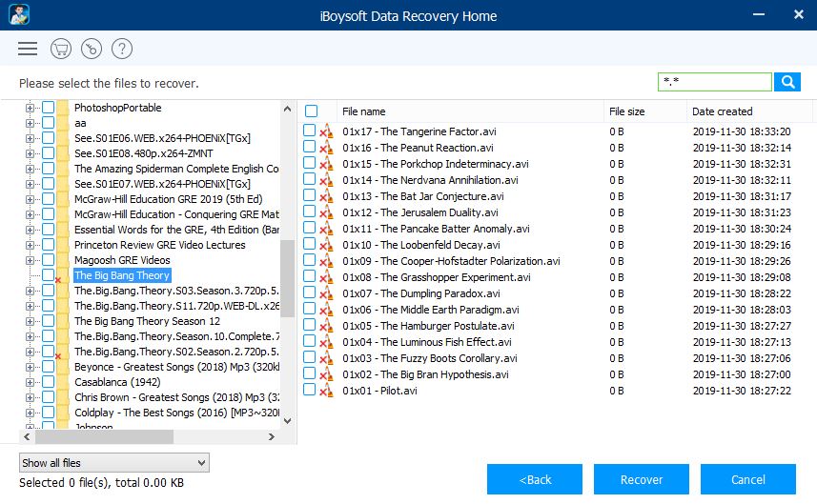Tick the checkbox for The Big Bang Theory folder
Image resolution: width=817 pixels, height=504 pixels.
click(x=48, y=275)
